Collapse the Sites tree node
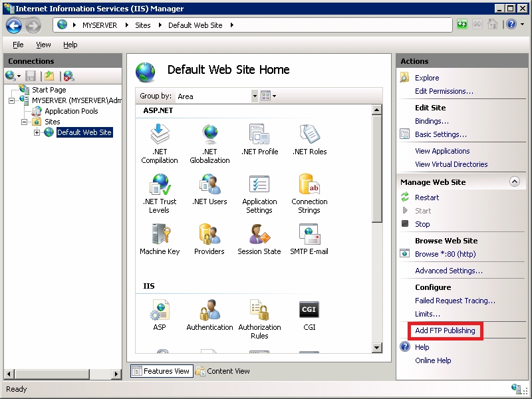Viewport: 532px width, 399px height. pos(25,122)
